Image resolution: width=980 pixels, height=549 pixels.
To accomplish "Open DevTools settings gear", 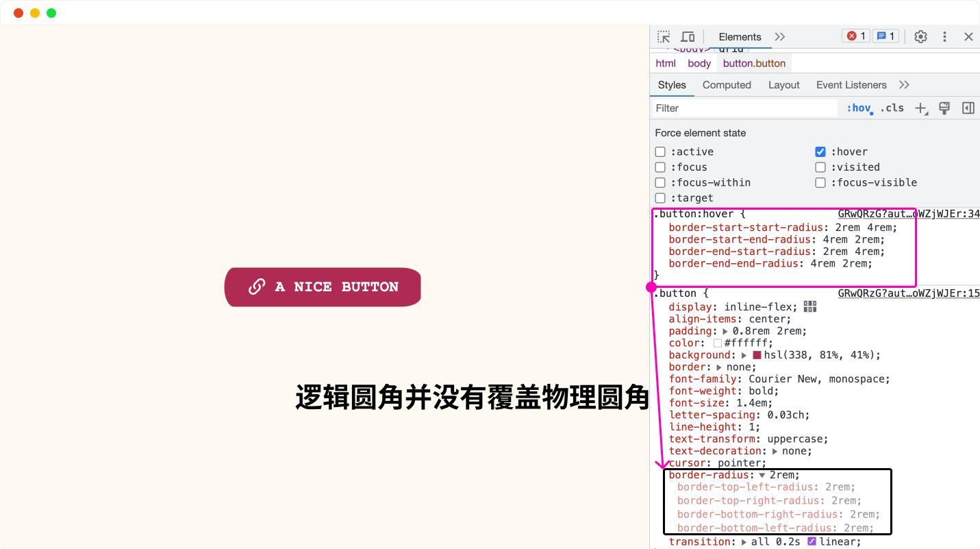I will tap(920, 37).
